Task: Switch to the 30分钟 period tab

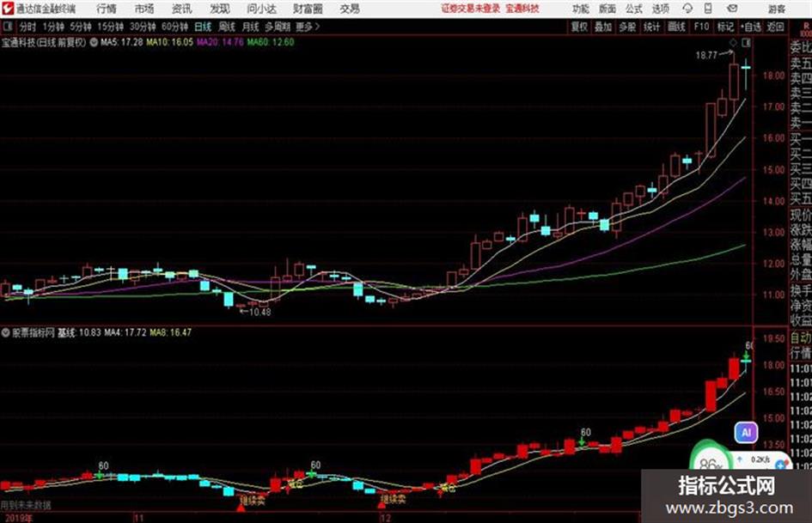Action: coord(143,27)
